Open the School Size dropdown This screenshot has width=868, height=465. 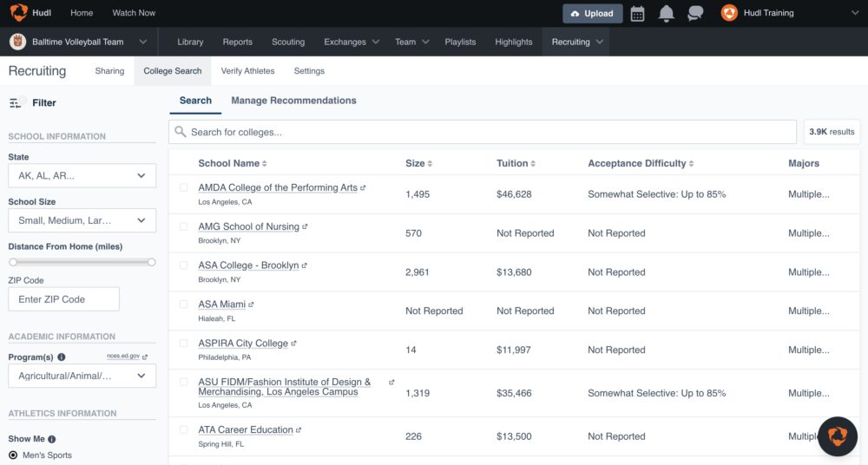pyautogui.click(x=82, y=220)
